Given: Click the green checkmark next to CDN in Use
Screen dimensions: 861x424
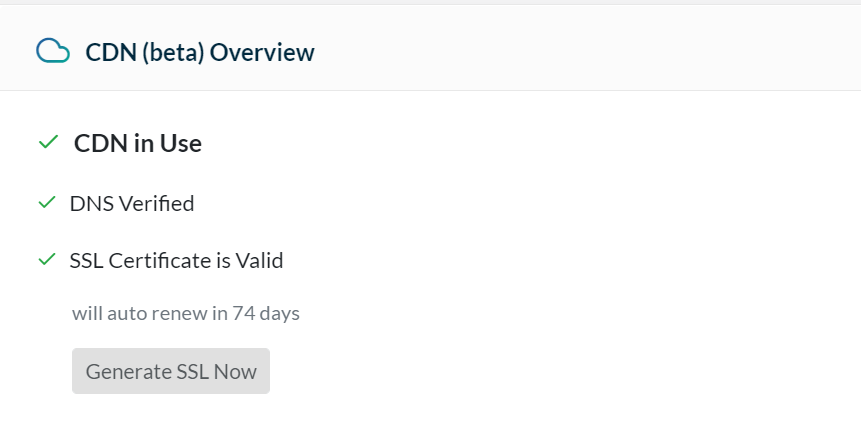Looking at the screenshot, I should (x=48, y=142).
